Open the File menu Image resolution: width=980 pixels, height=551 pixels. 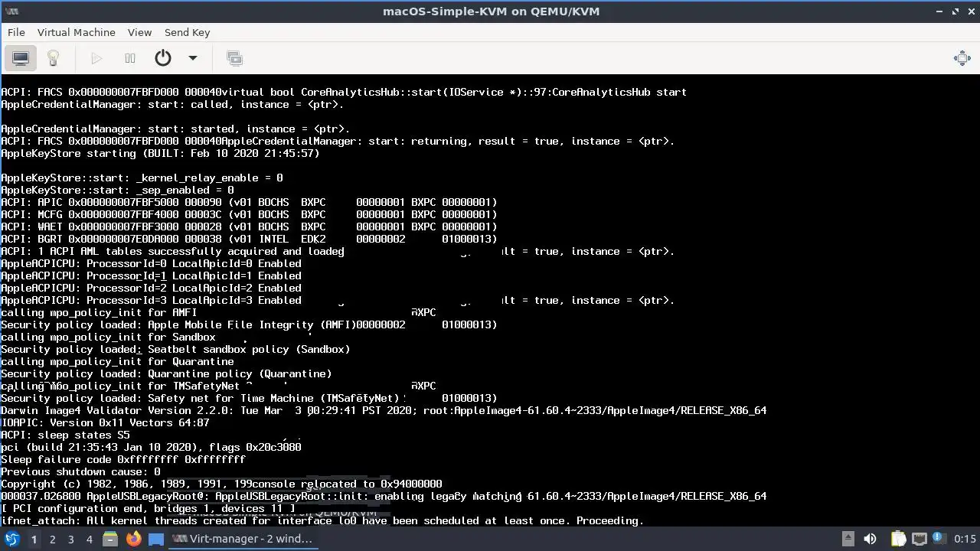(x=16, y=32)
